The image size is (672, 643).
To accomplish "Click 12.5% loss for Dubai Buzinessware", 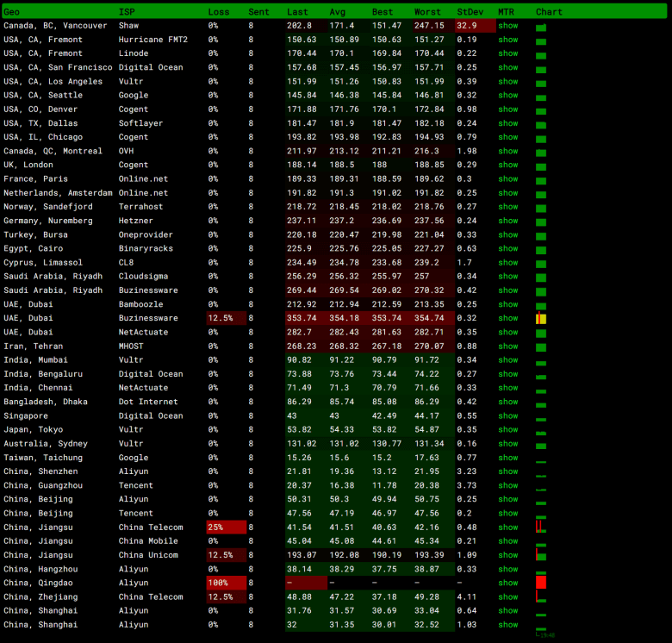I will pyautogui.click(x=227, y=318).
